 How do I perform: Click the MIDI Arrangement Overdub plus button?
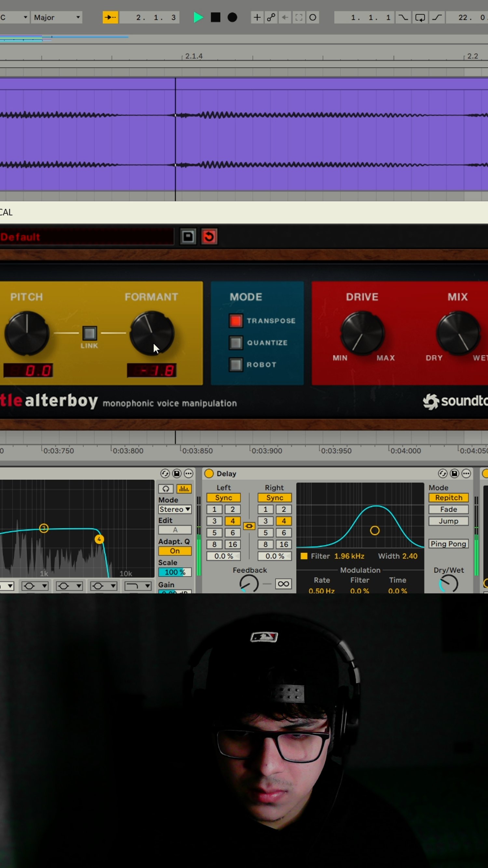coord(257,18)
